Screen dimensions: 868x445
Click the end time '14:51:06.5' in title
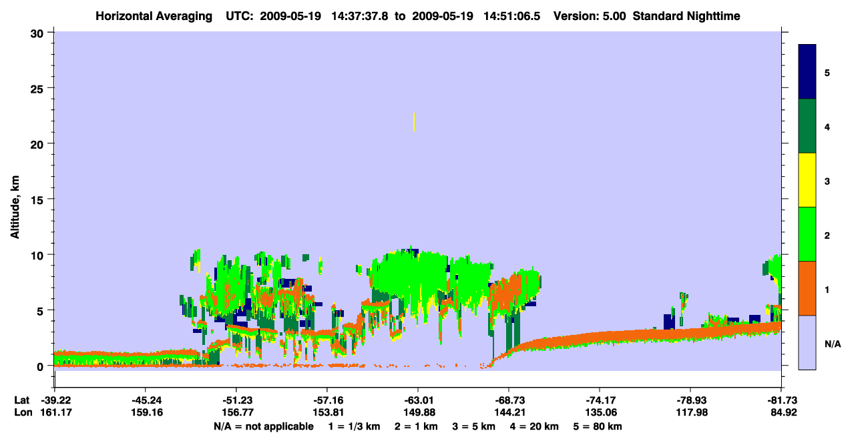coord(513,15)
